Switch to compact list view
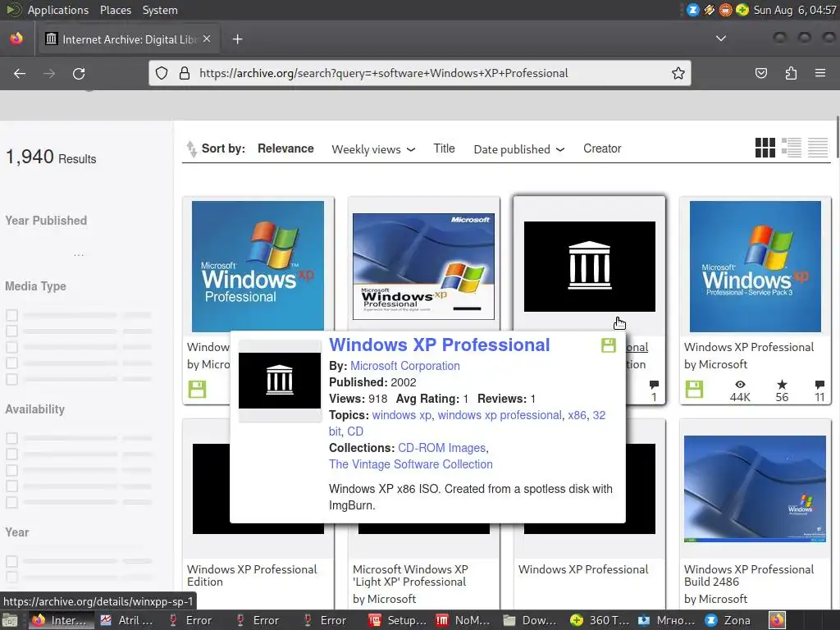 (818, 148)
